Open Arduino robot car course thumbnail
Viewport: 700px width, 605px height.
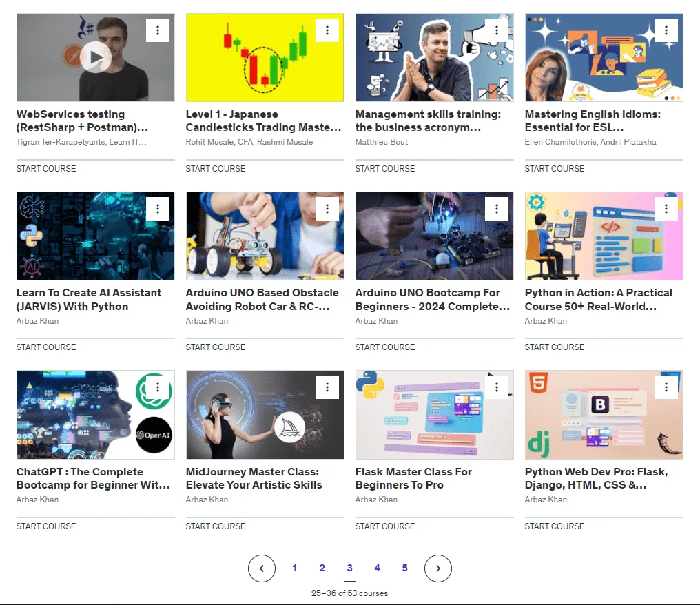[265, 236]
